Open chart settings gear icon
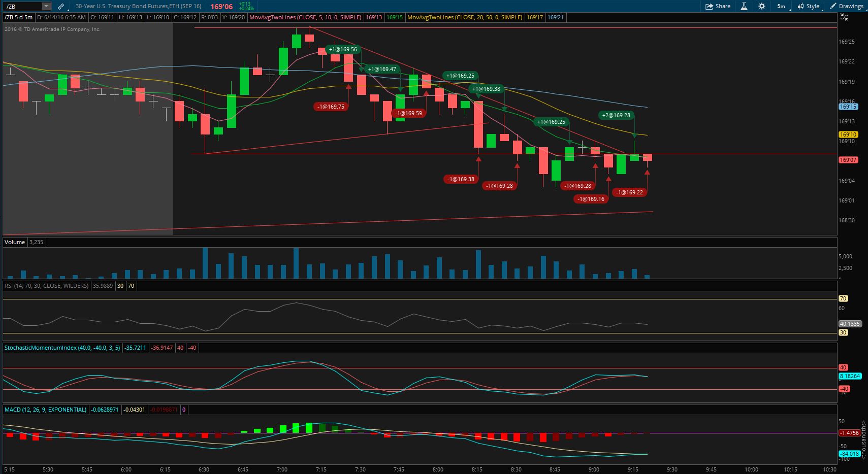 pos(761,6)
